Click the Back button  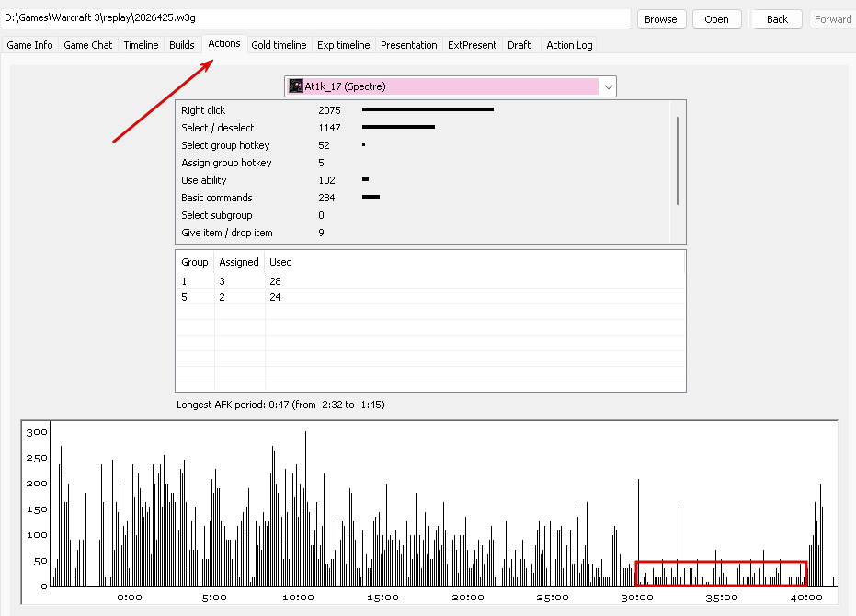pyautogui.click(x=777, y=19)
